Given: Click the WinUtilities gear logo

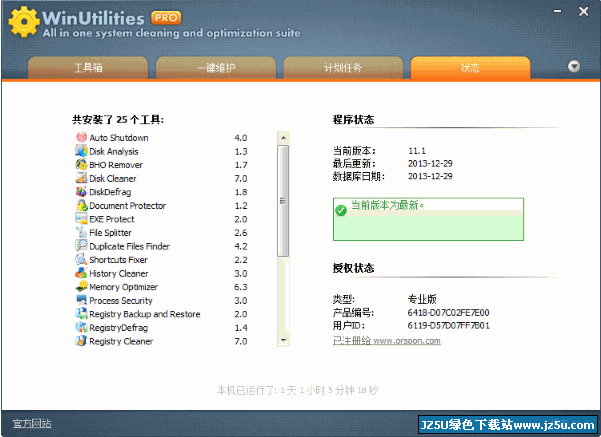Looking at the screenshot, I should 24,21.
